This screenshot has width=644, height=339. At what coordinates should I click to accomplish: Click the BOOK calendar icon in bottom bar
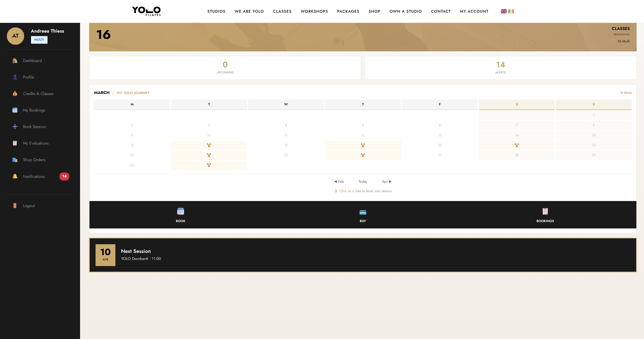180,211
